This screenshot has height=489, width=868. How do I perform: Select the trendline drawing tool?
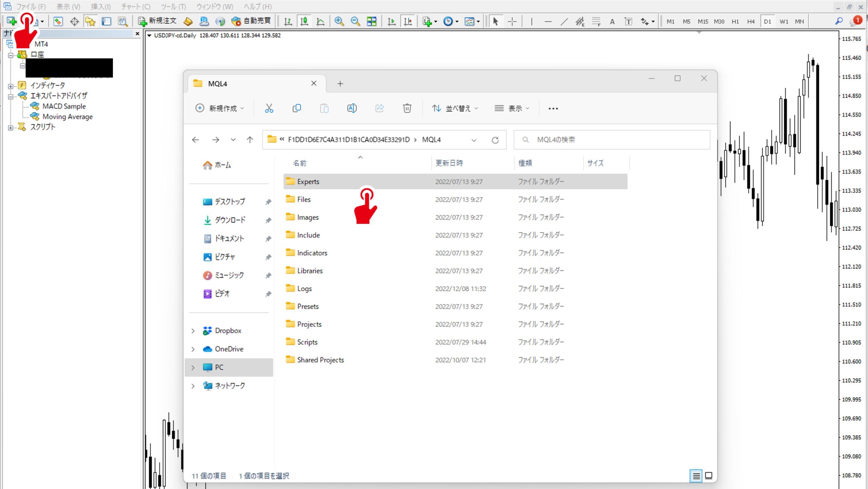564,22
